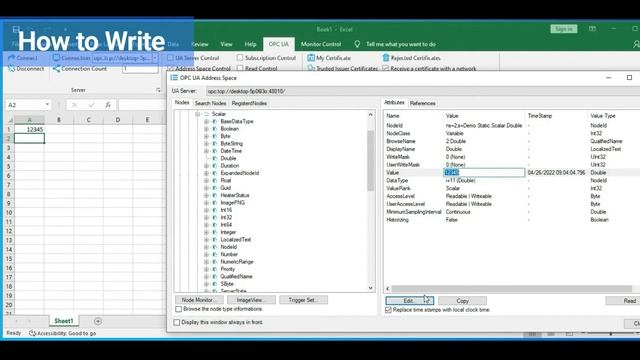Click the Connection Count input field
Screen dimensions: 640x360
[140, 69]
